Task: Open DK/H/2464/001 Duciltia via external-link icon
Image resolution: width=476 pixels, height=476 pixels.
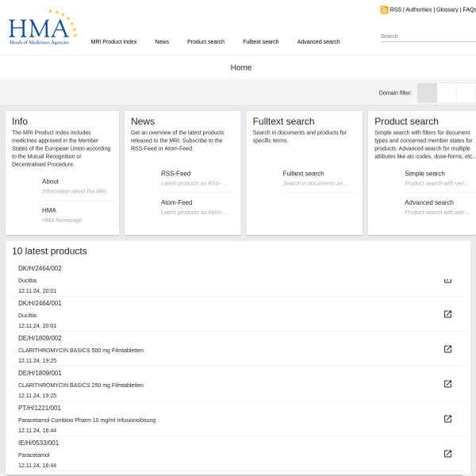Action: 447,314
